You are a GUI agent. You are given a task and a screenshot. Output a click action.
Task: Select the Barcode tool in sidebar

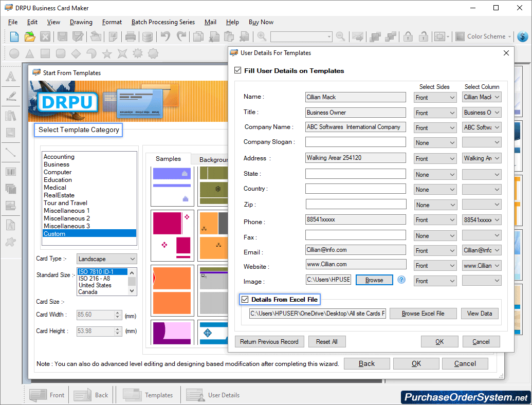(x=11, y=172)
